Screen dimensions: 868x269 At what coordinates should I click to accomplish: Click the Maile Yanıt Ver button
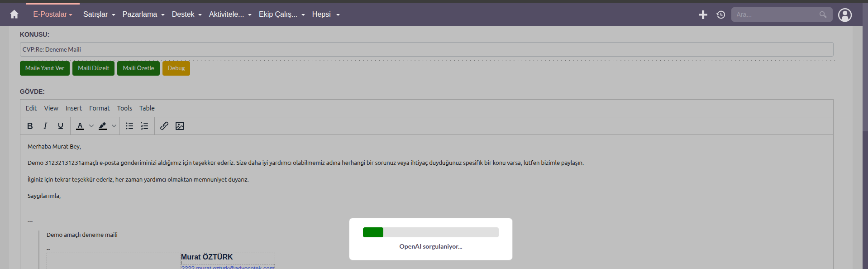[x=45, y=68]
